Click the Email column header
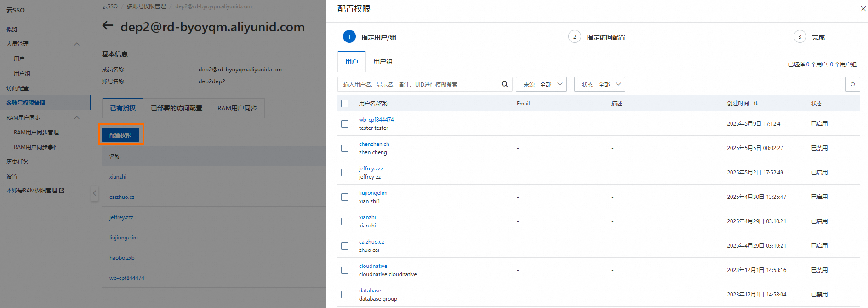The width and height of the screenshot is (868, 308). (523, 104)
